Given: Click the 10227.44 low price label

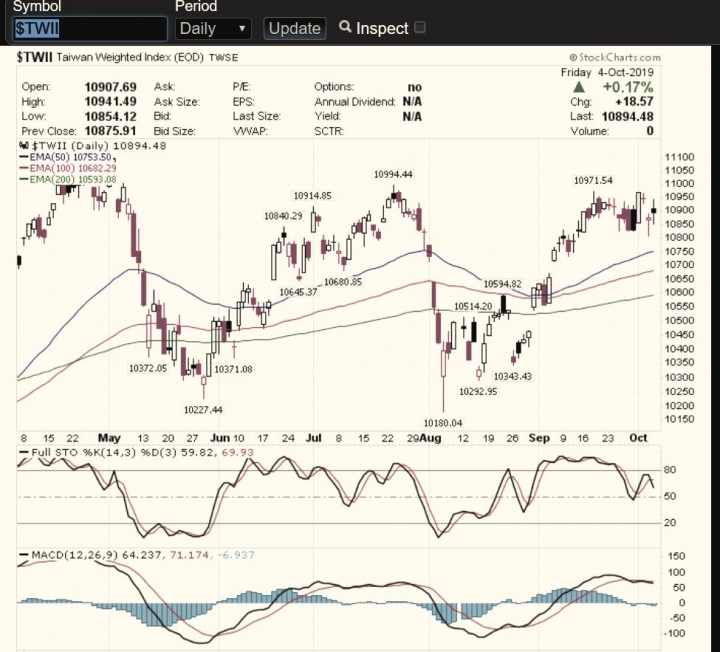Looking at the screenshot, I should coord(203,410).
